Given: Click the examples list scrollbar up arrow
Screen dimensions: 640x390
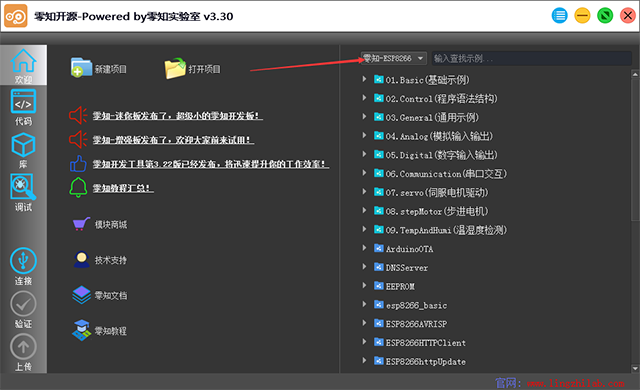Looking at the screenshot, I should click(635, 74).
